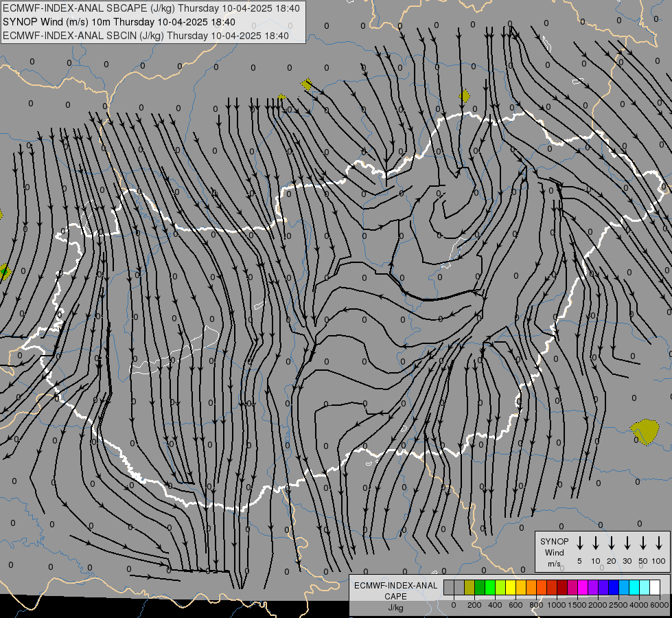Click the largest olive CAPE patch on the map

click(645, 432)
